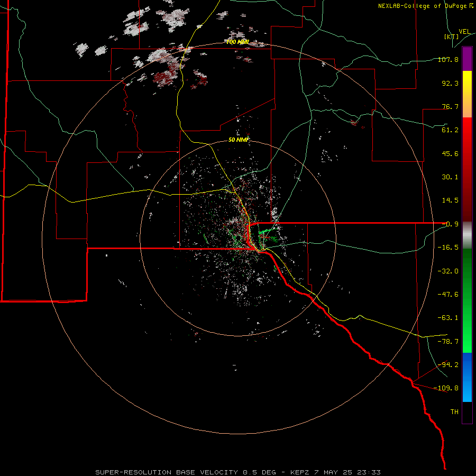Image resolution: width=476 pixels, height=476 pixels.
Task: Click the 107.8 value on the velocity scale
Action: pos(448,59)
